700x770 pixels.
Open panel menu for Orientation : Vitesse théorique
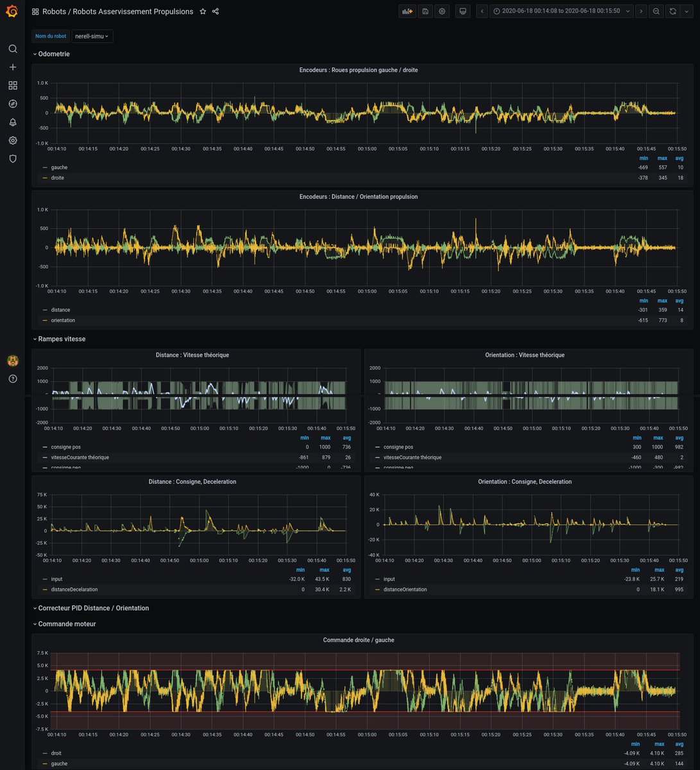[x=525, y=355]
